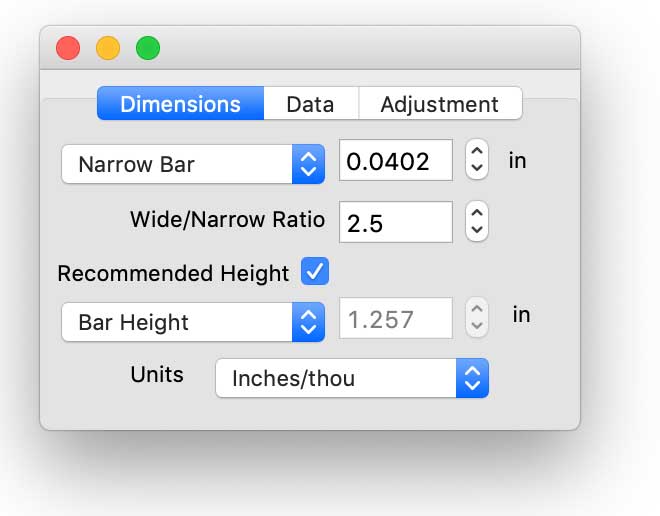
Task: Open the Data tab
Action: pyautogui.click(x=311, y=104)
